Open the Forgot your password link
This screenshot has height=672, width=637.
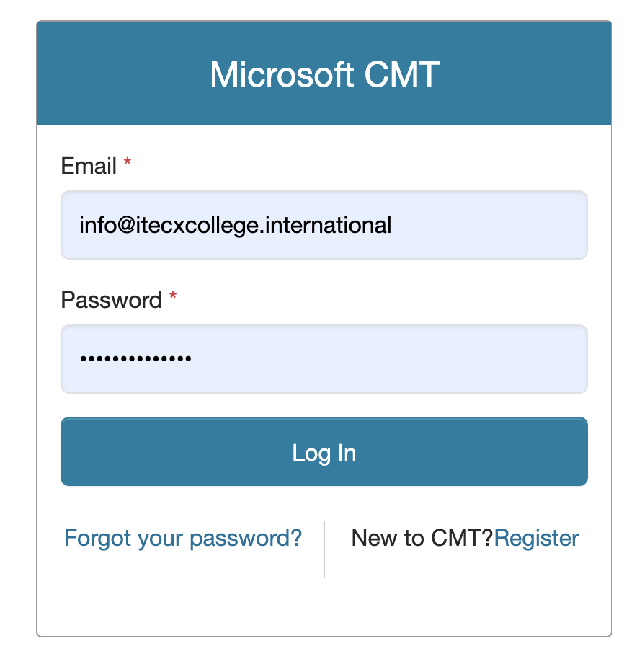pyautogui.click(x=183, y=538)
